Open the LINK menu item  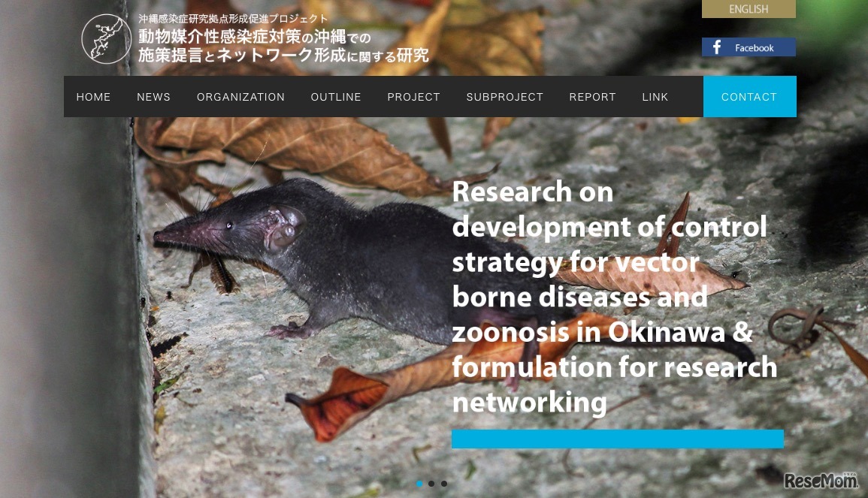click(655, 97)
